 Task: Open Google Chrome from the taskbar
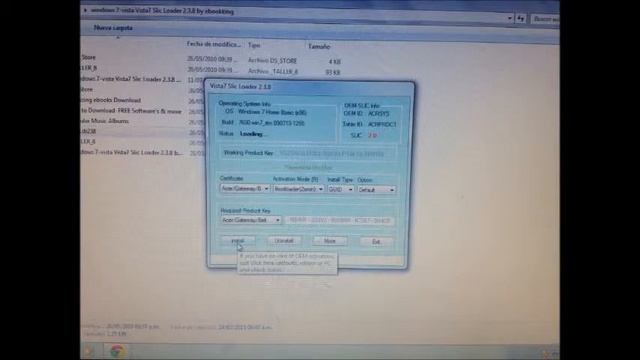coord(117,351)
